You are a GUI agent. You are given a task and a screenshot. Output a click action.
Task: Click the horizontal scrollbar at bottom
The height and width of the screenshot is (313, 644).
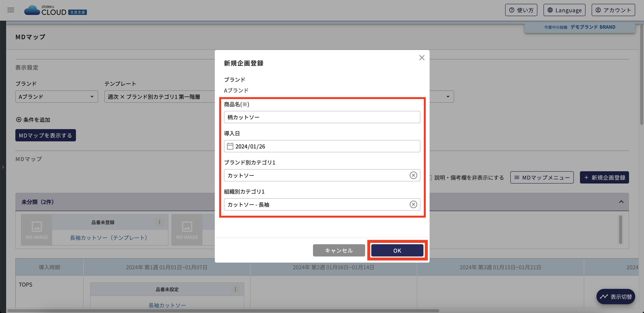223,311
